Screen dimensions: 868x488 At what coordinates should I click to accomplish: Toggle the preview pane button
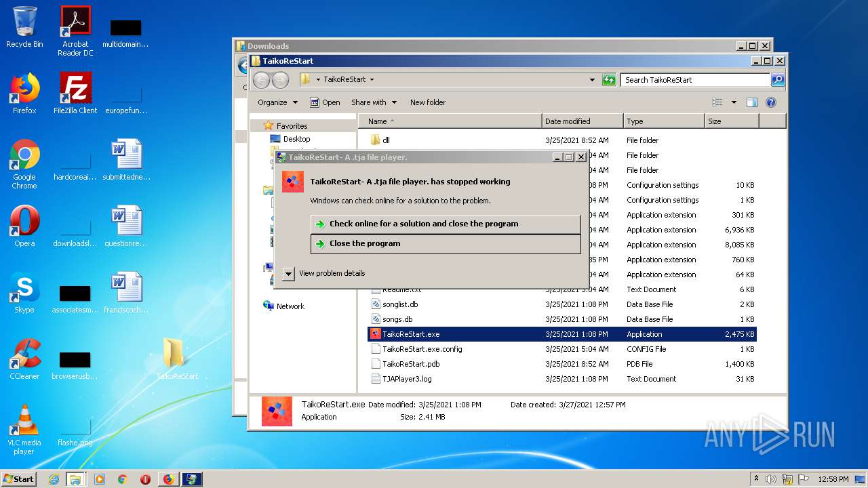click(x=751, y=102)
